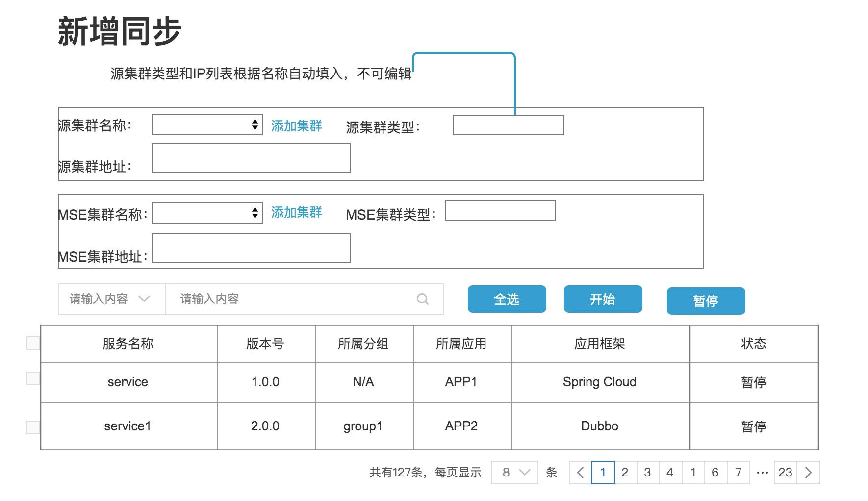Viewport: 868px width, 501px height.
Task: Go to next page arrow
Action: (808, 473)
